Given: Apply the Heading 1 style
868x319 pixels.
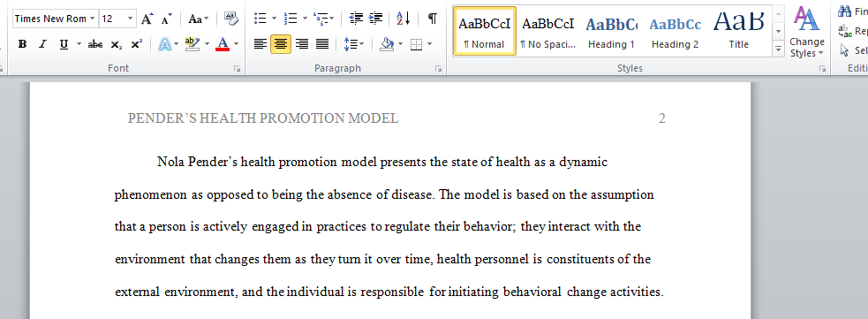Looking at the screenshot, I should tap(611, 31).
